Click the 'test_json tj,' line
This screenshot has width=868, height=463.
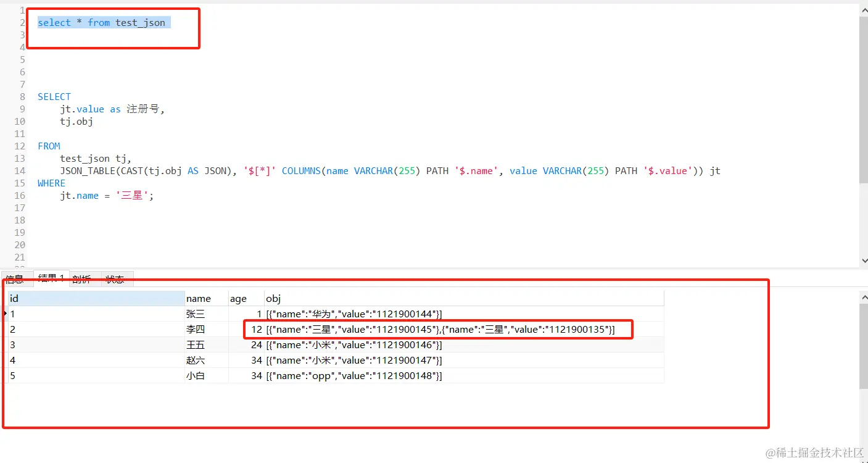(96, 159)
